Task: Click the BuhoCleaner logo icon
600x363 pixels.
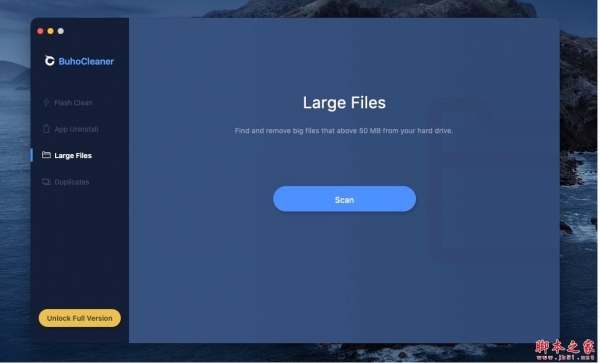Action: click(x=49, y=61)
